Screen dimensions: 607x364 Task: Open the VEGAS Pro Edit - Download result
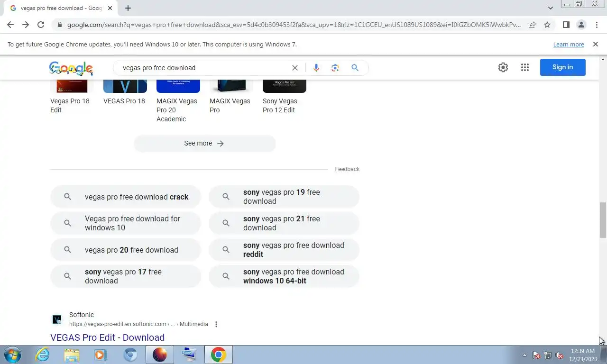(107, 337)
